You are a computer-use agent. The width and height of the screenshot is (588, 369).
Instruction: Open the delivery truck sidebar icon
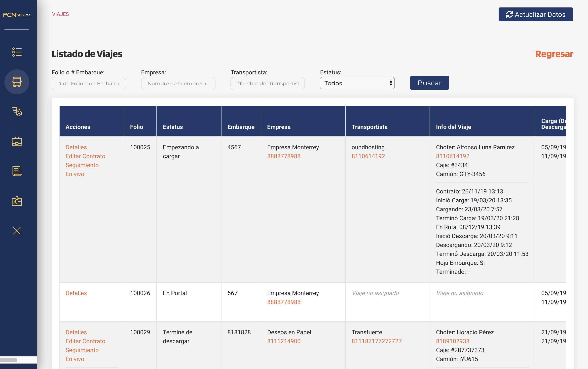[17, 112]
